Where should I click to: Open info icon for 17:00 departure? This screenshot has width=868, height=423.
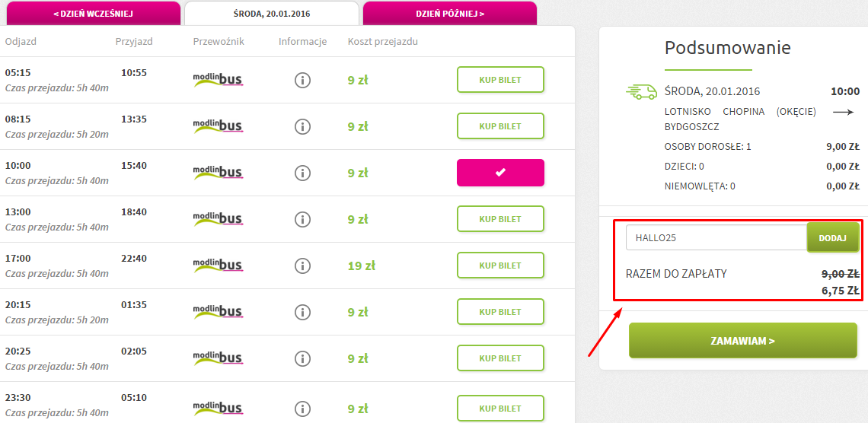[302, 266]
